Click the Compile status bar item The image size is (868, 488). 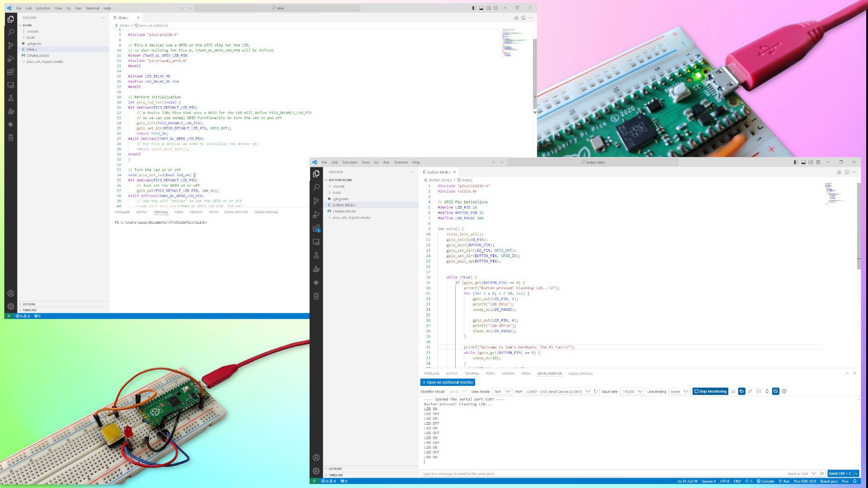(x=765, y=481)
